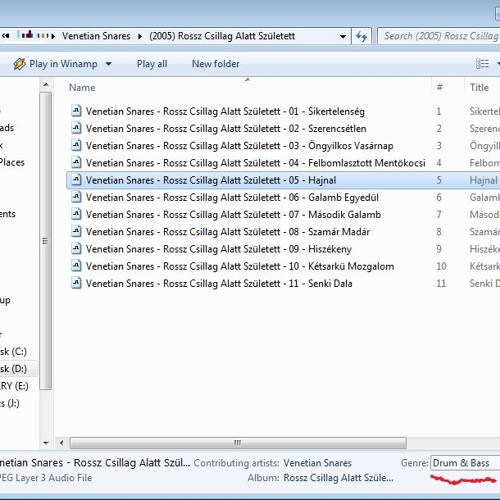Click the back chevrons in address bar
The width and height of the screenshot is (500, 500).
[x=5, y=35]
